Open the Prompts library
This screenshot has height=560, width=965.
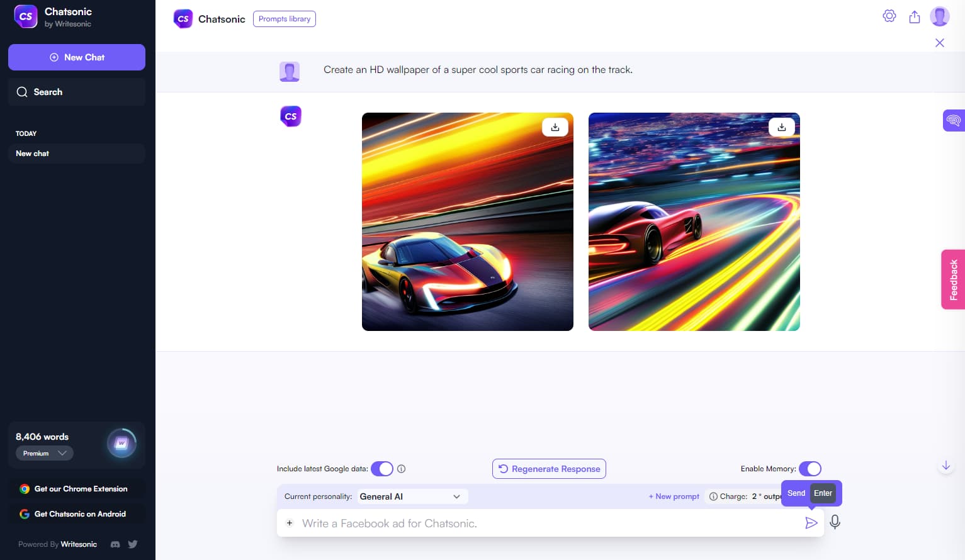[x=284, y=18]
